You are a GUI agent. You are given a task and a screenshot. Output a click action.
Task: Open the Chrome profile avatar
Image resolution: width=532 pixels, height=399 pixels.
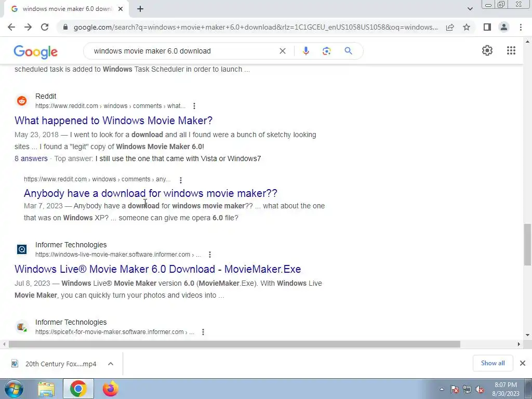(x=504, y=27)
